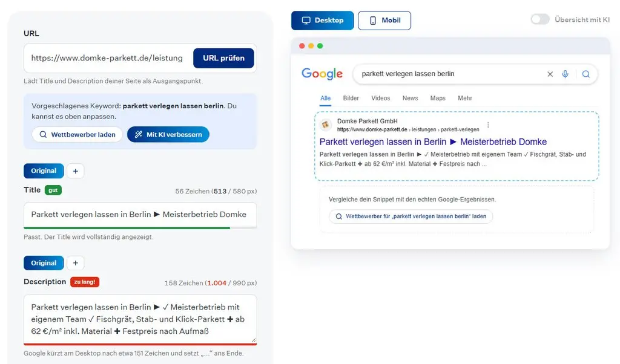620x364 pixels.
Task: Open the News results tab
Action: (410, 99)
